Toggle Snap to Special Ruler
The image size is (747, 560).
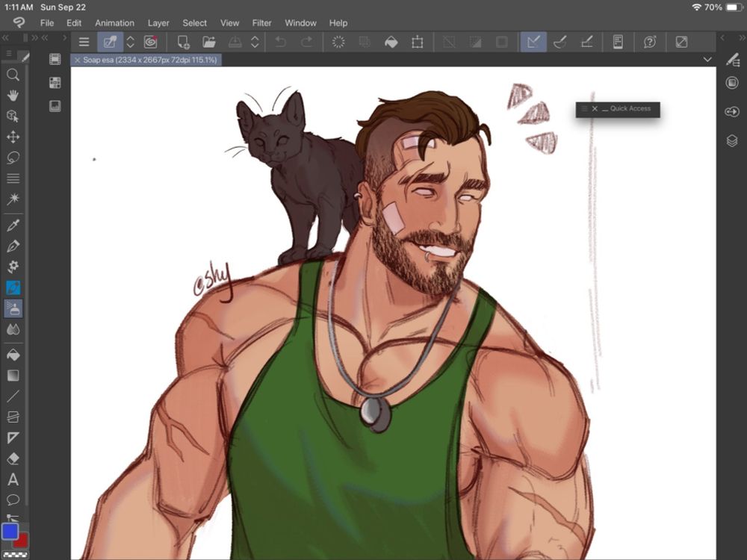click(x=560, y=42)
